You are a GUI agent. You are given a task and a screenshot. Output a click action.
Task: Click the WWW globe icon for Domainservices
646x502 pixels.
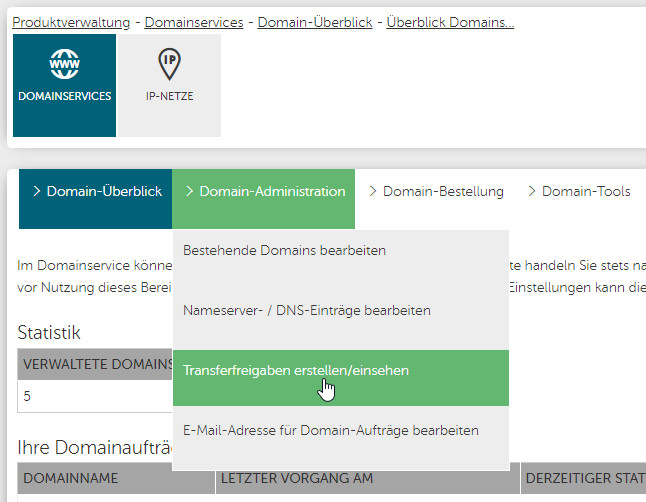[64, 65]
